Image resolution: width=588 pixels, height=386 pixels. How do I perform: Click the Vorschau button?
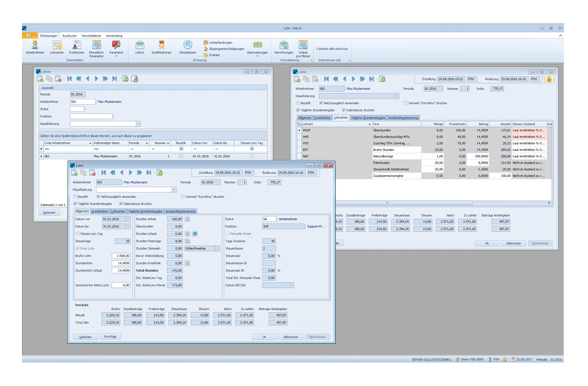pyautogui.click(x=110, y=336)
